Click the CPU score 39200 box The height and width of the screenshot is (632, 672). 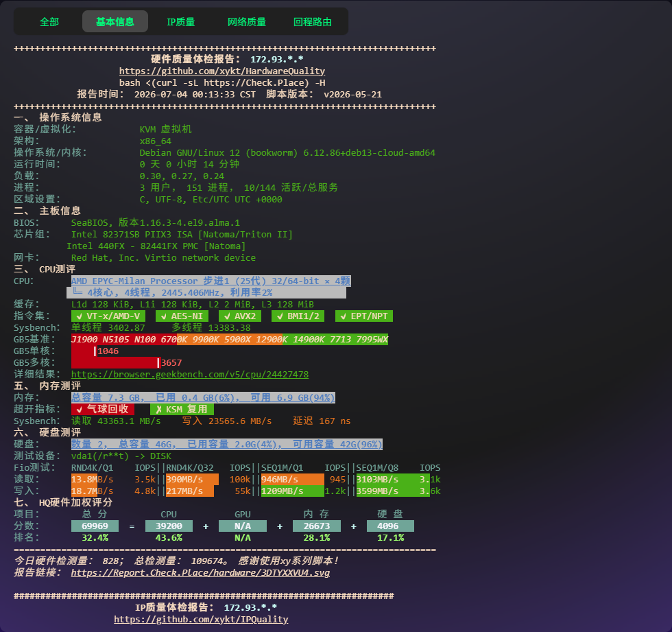169,526
